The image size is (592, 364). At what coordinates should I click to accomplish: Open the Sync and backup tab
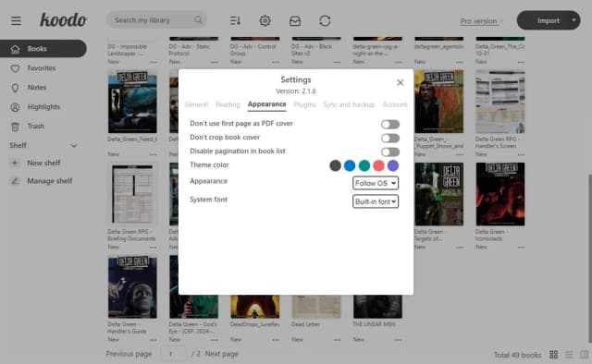coord(349,104)
